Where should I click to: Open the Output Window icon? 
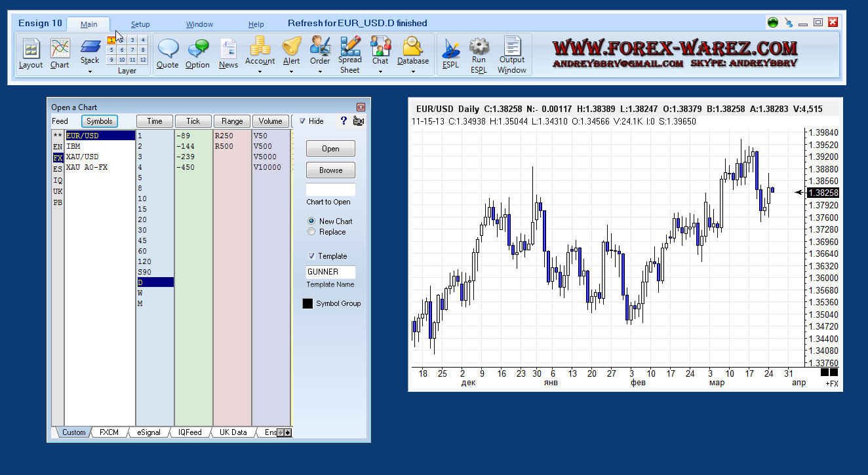(512, 46)
